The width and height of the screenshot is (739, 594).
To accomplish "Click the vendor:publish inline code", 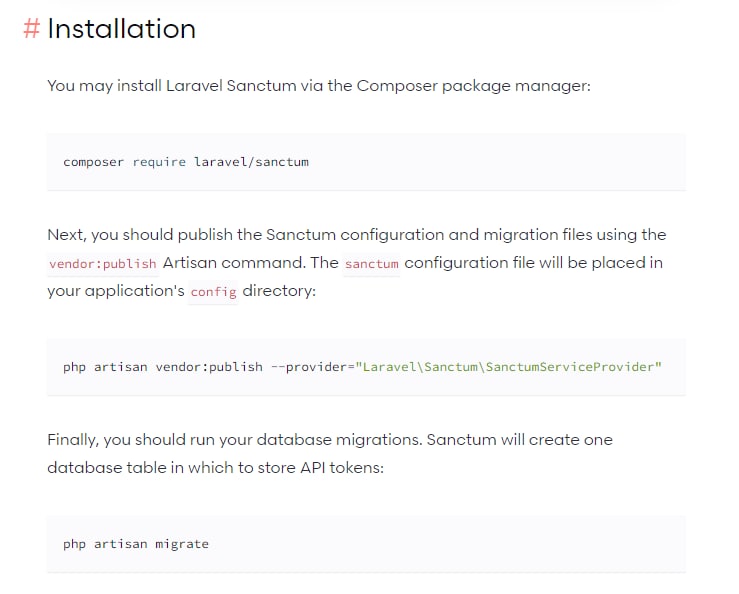I will click(103, 264).
